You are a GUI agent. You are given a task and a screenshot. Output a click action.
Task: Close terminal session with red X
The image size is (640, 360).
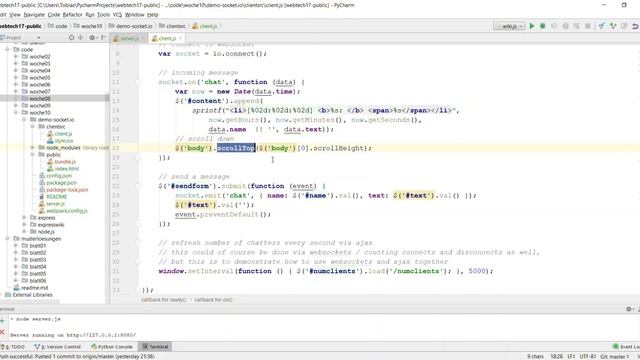(2, 332)
